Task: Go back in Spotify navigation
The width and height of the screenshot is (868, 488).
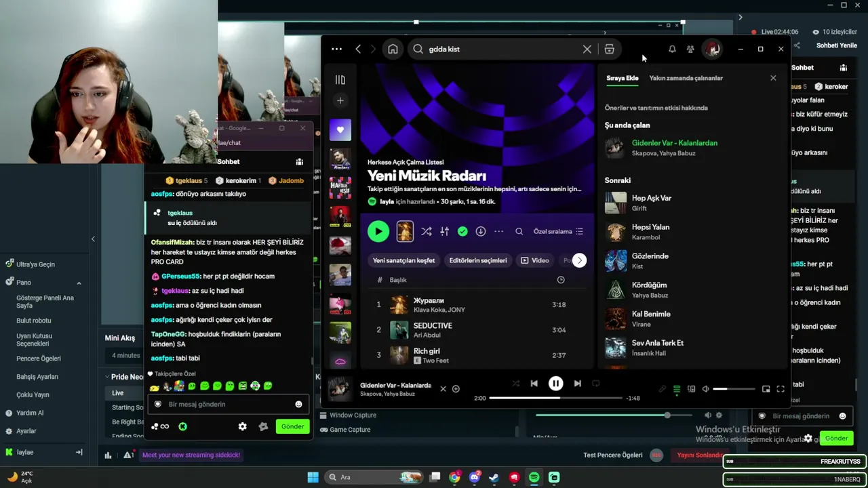Action: tap(358, 49)
